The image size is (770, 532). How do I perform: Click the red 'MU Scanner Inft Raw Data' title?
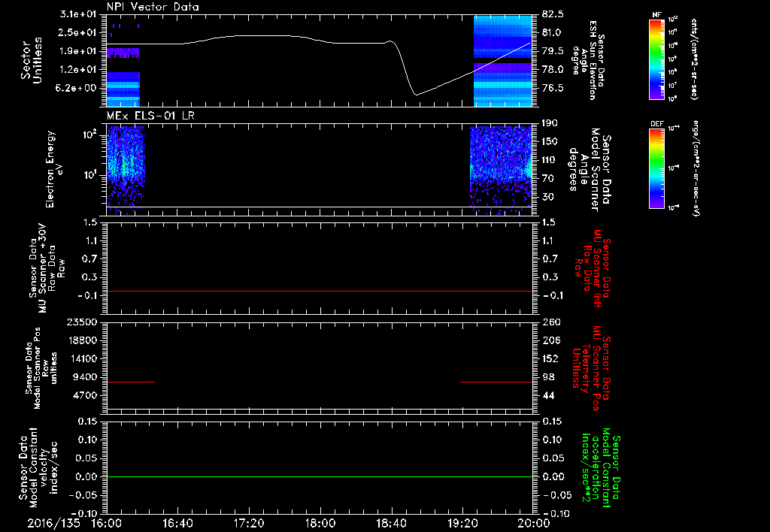point(593,268)
